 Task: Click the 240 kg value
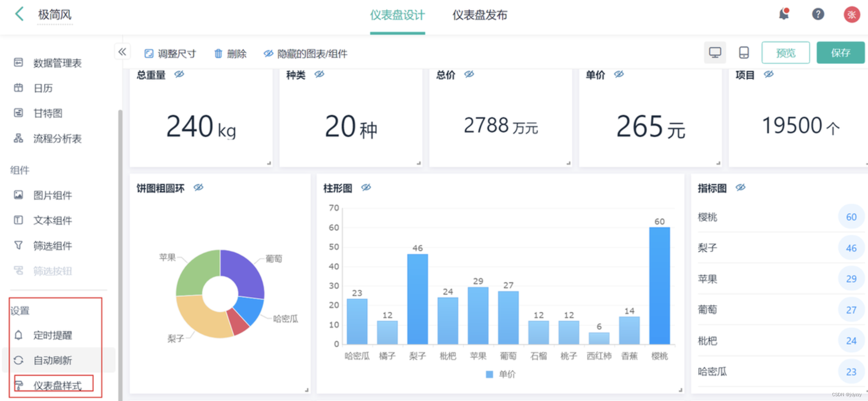coord(201,127)
